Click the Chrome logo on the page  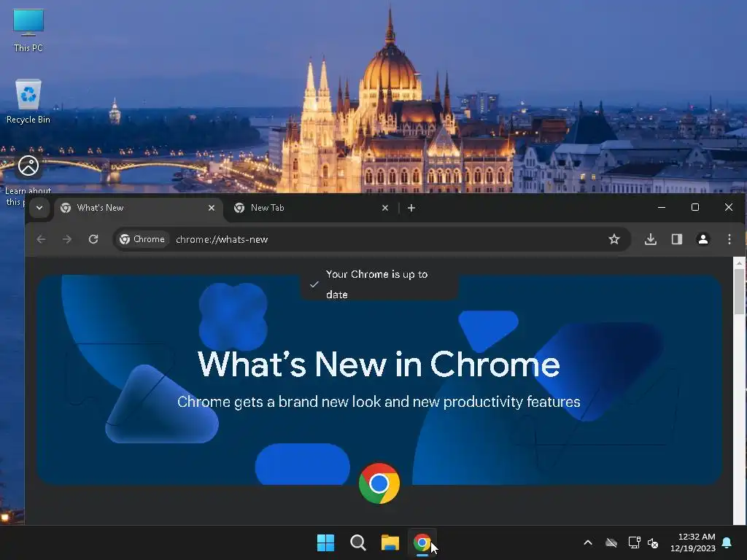click(379, 483)
